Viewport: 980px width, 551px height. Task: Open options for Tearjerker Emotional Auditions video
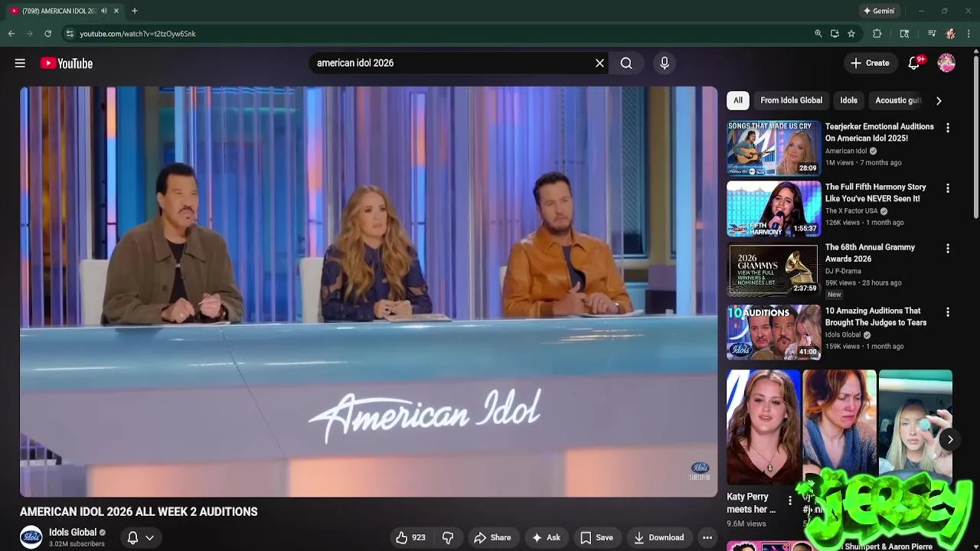pyautogui.click(x=948, y=128)
